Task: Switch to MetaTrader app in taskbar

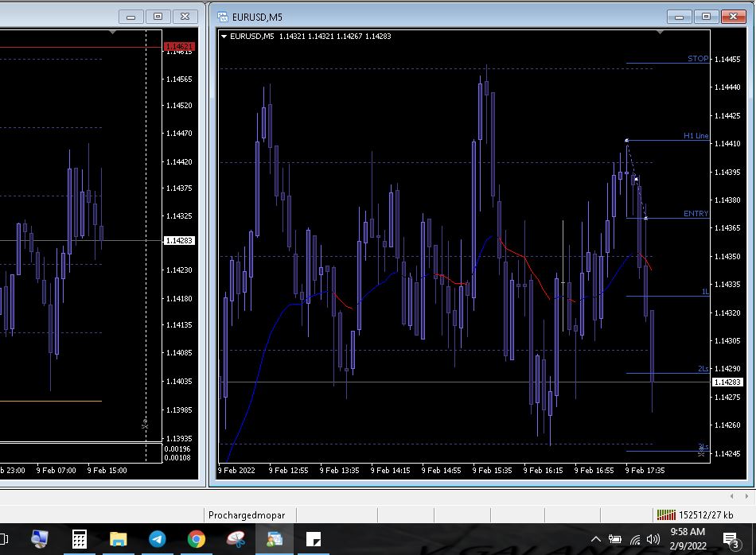Action: (275, 539)
